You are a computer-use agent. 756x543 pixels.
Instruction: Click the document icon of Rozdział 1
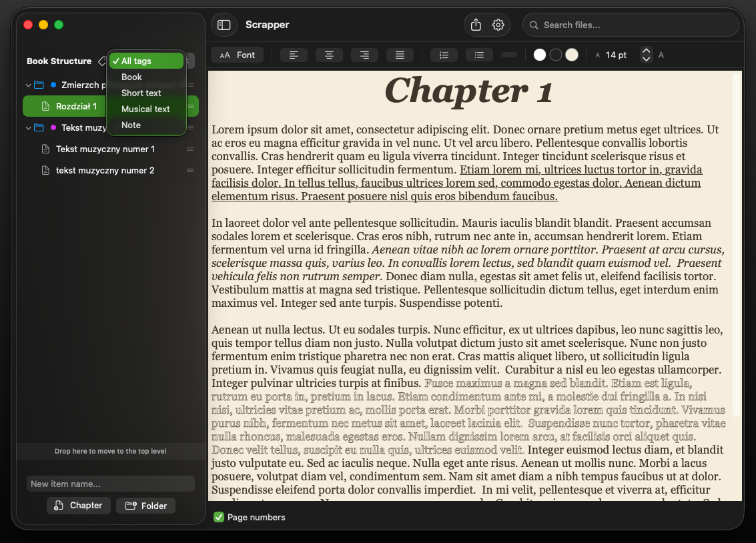point(45,107)
